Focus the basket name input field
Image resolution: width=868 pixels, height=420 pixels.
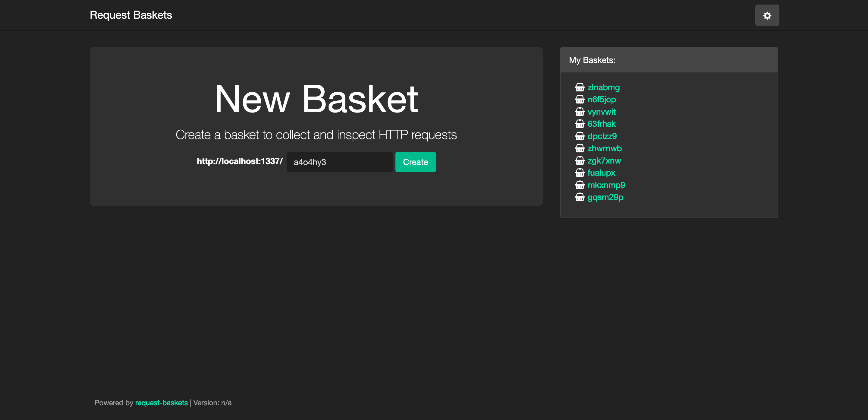[339, 162]
